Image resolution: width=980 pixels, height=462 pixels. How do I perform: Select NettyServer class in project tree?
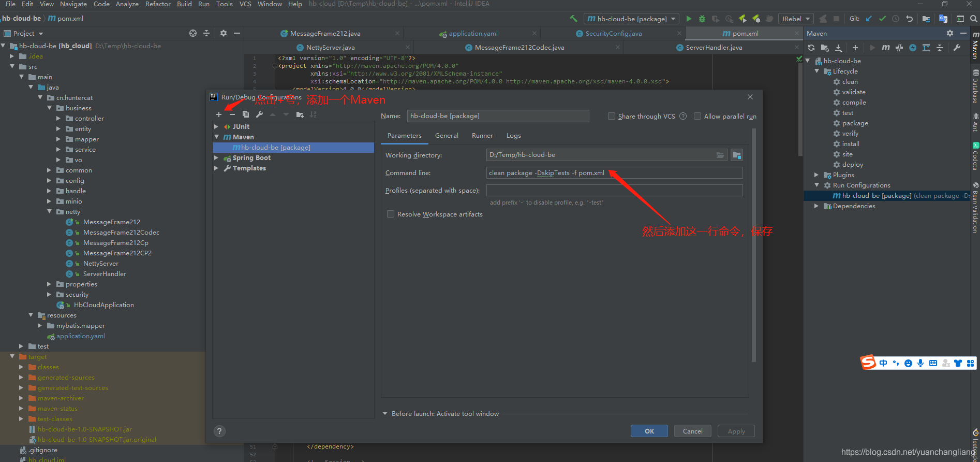pyautogui.click(x=101, y=264)
